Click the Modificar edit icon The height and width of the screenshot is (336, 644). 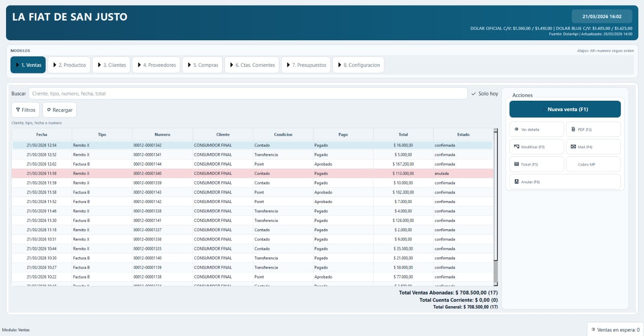[x=516, y=147]
